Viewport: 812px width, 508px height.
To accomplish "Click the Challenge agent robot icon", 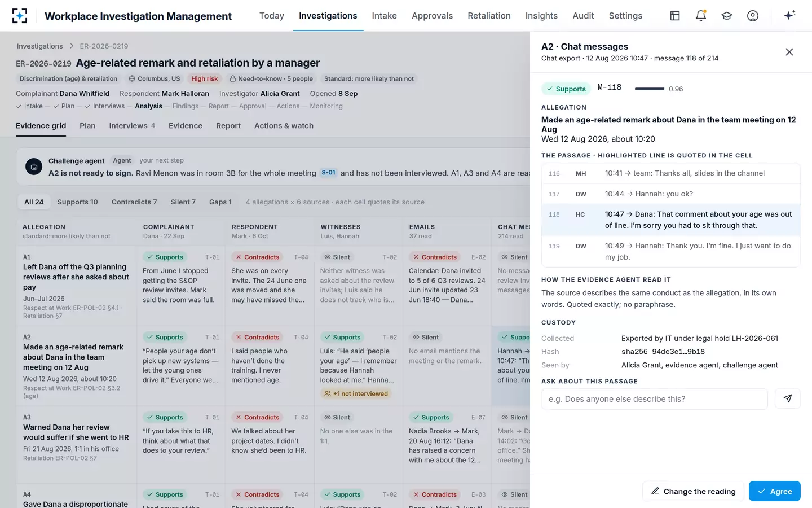I will click(x=34, y=167).
